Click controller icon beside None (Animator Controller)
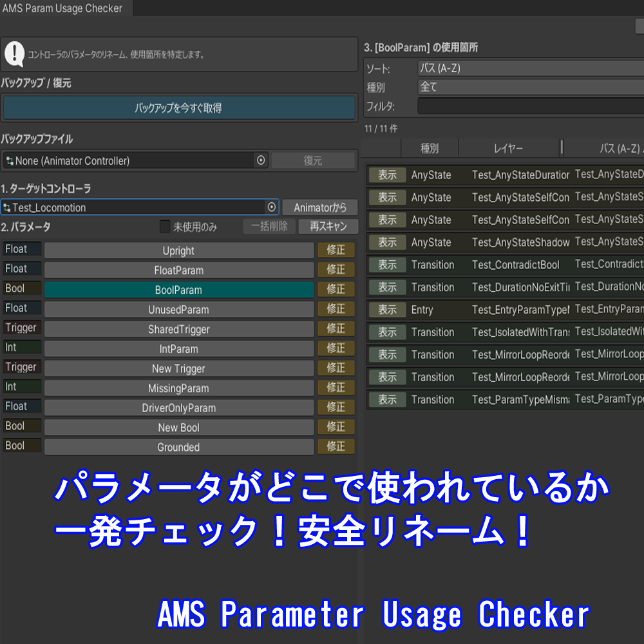The height and width of the screenshot is (644, 644). [x=10, y=161]
